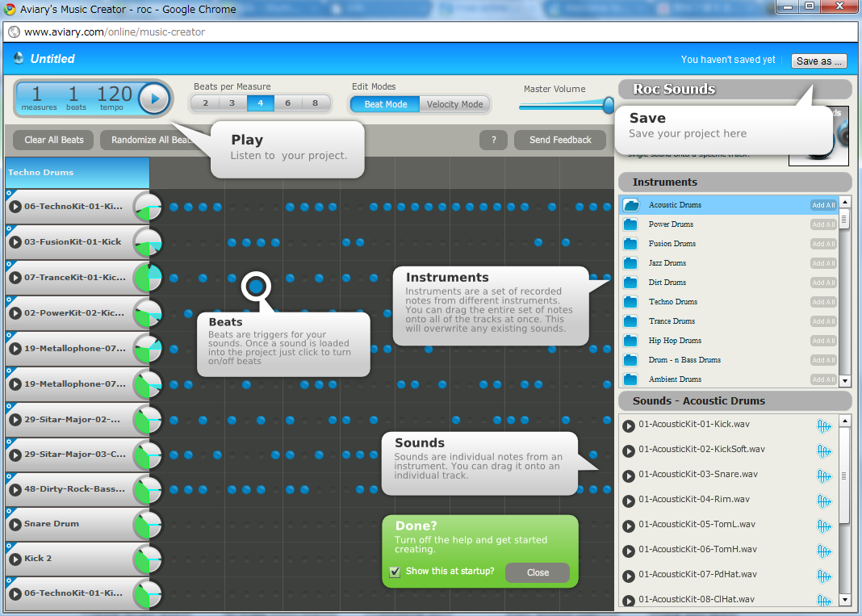Set beats per measure to 3
The height and width of the screenshot is (616, 862).
(x=232, y=103)
